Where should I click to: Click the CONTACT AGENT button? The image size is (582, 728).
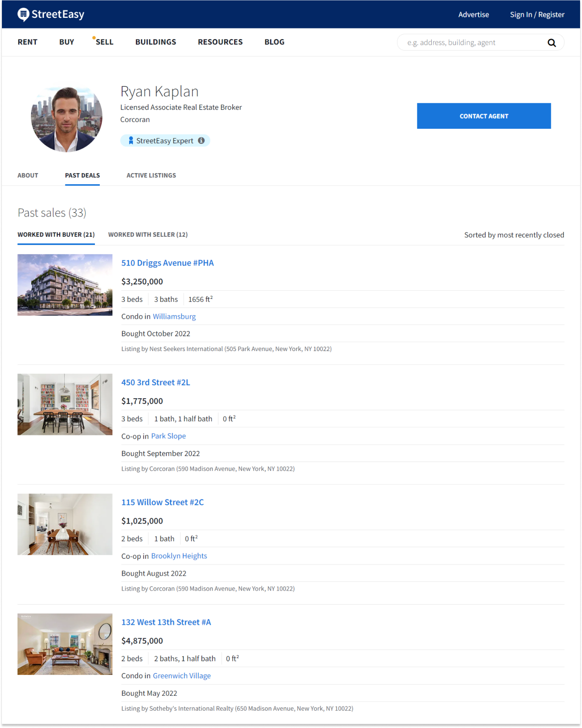click(x=484, y=116)
